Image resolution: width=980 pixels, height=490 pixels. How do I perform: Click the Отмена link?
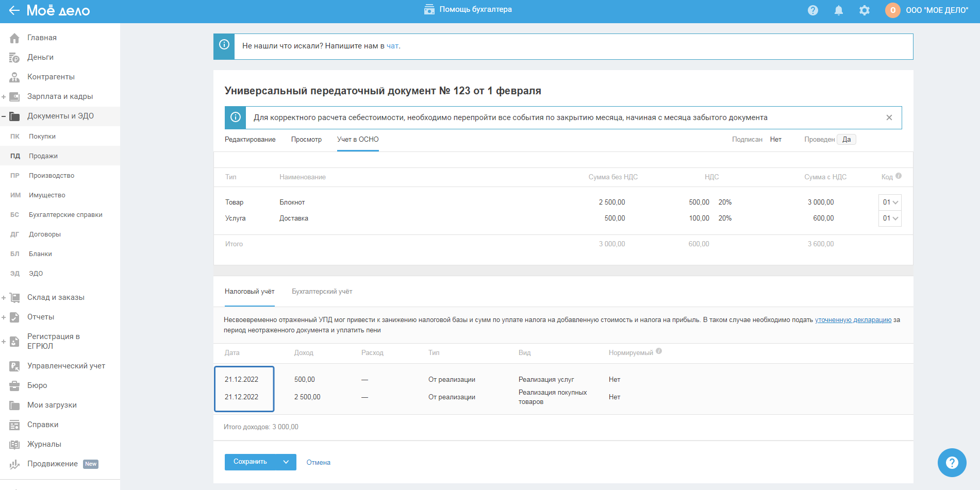318,463
